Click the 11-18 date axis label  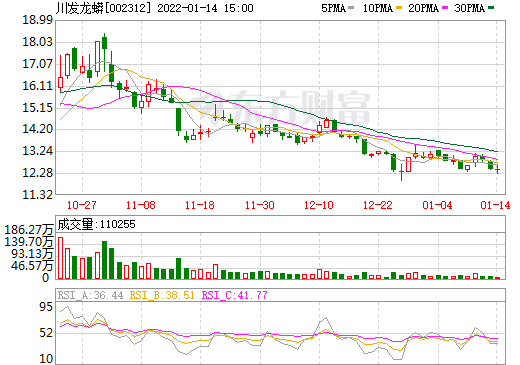pos(200,205)
